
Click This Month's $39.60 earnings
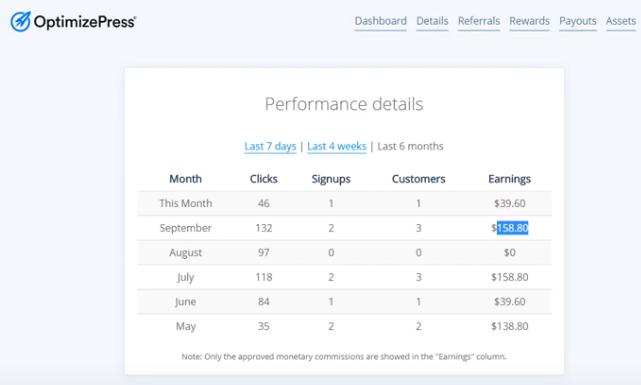pos(509,203)
